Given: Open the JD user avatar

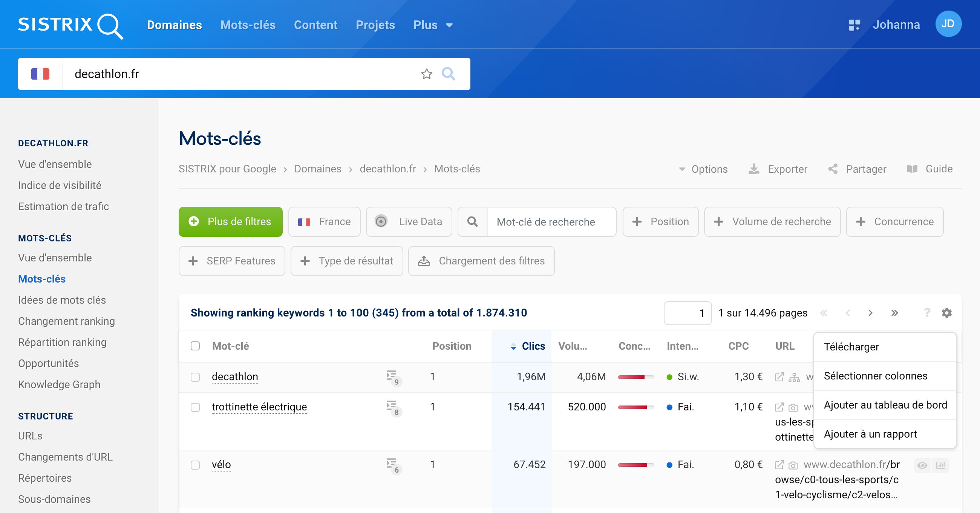Looking at the screenshot, I should pyautogui.click(x=948, y=24).
